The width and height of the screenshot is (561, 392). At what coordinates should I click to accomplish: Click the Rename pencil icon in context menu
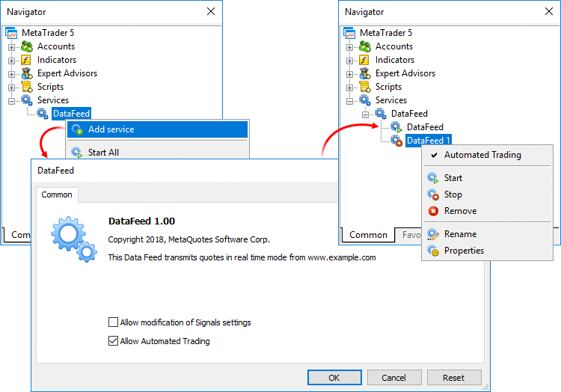433,234
